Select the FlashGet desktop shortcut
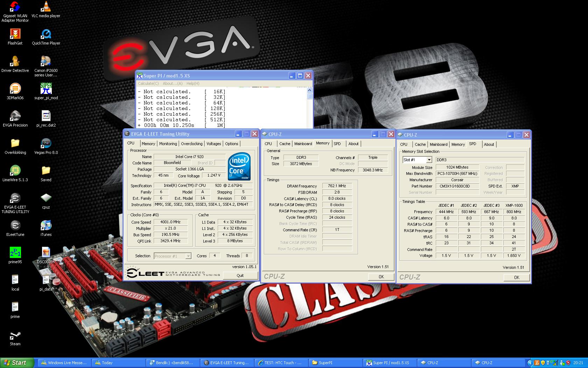The image size is (588, 368). click(x=15, y=37)
